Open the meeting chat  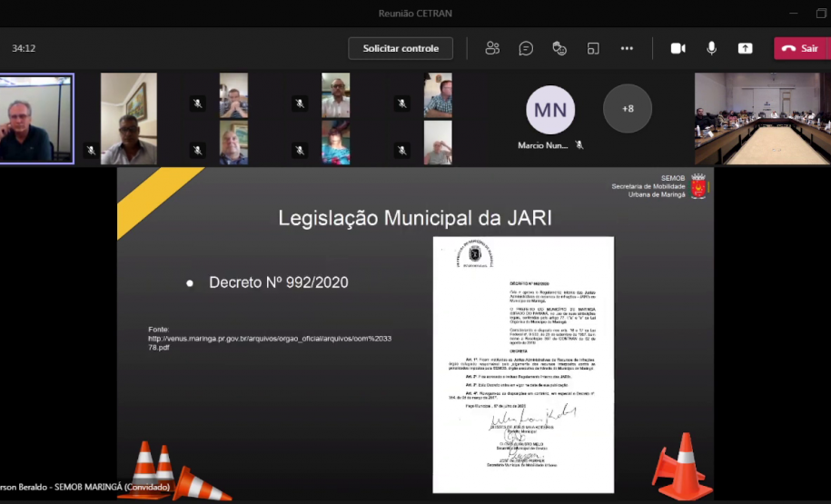coord(526,48)
